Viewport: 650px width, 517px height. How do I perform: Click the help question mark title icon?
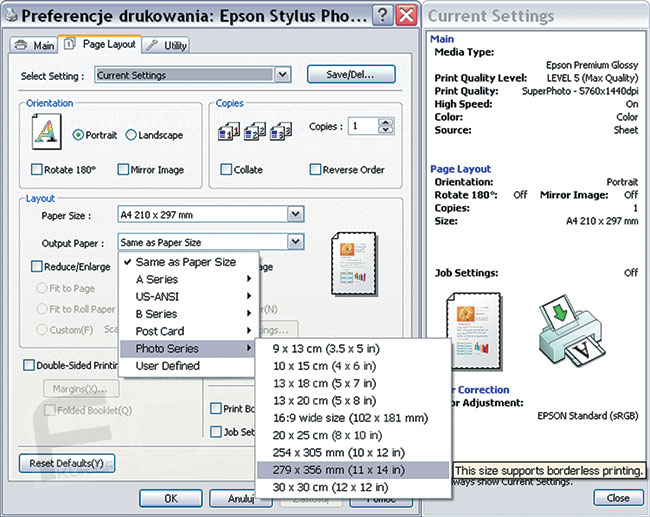pyautogui.click(x=383, y=15)
